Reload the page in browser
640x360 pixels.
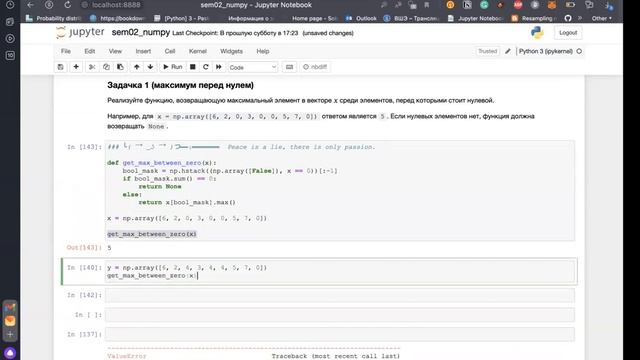68,5
